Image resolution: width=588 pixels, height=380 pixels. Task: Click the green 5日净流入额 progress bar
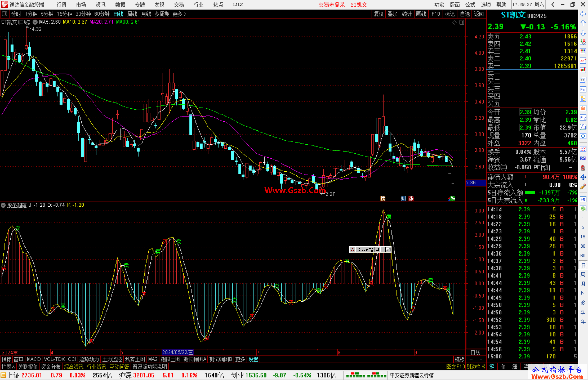pyautogui.click(x=530, y=193)
